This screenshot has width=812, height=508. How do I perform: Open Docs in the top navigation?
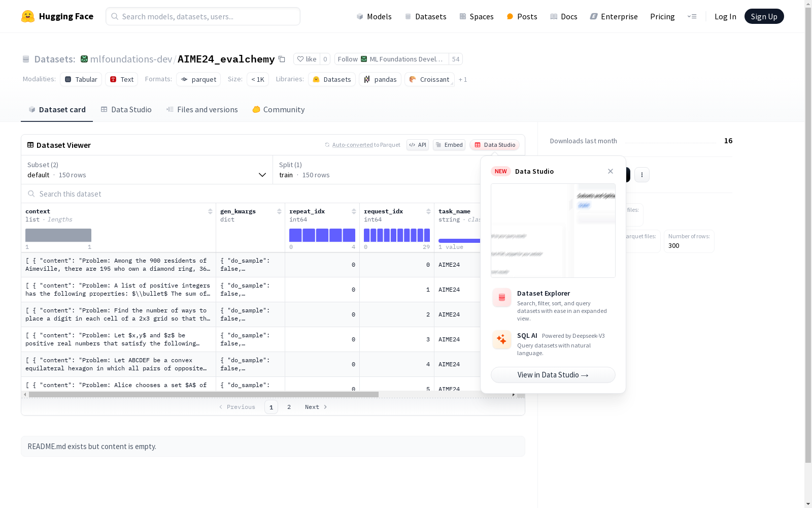click(x=564, y=16)
